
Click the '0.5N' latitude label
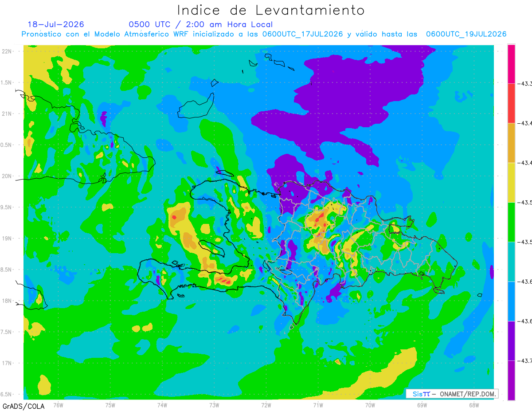coord(7,145)
